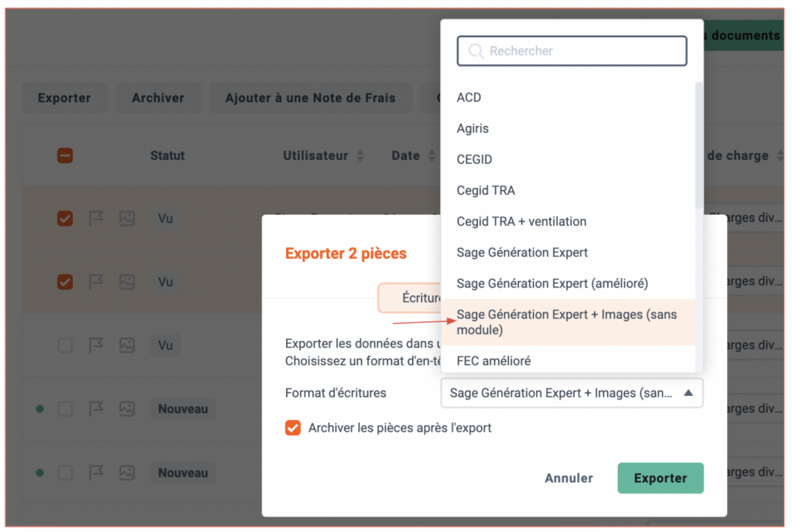Open image of second checked Vu row
792x532 pixels.
127,281
